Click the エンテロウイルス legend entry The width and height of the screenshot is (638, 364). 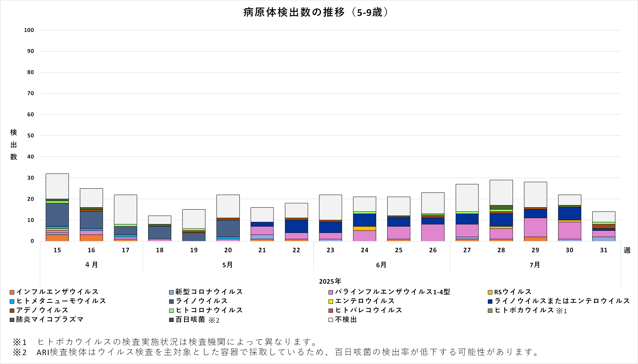364,301
